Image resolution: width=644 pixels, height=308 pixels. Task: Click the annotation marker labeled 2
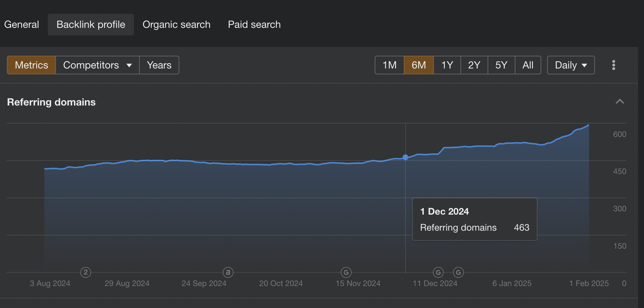[x=85, y=272]
